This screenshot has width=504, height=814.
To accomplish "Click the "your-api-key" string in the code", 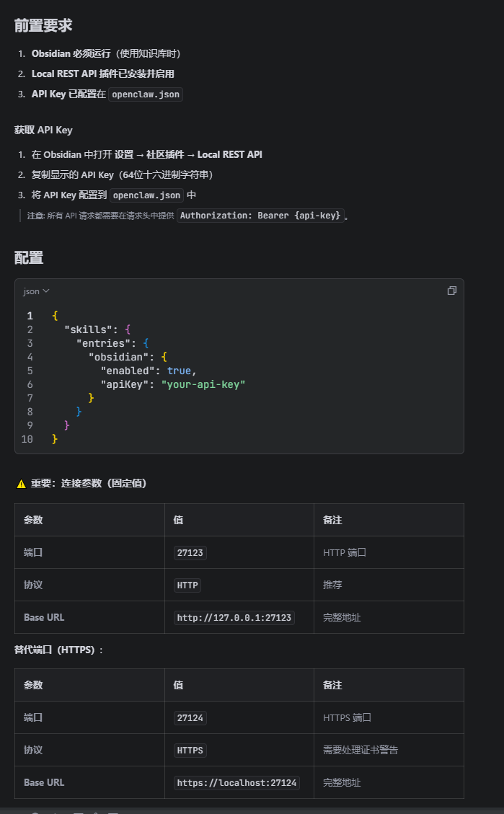I will click(203, 384).
